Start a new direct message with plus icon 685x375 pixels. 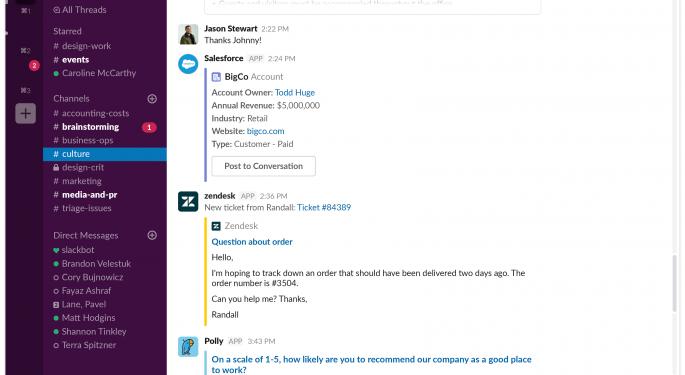(x=152, y=236)
